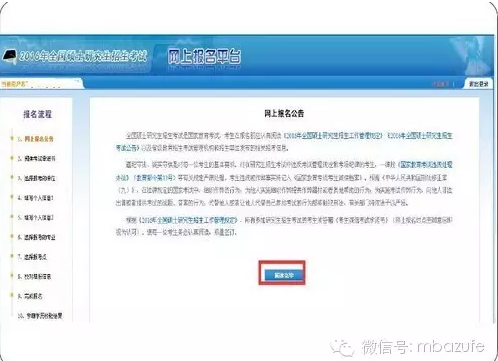
Task: Select step 9 完成报名
Action: (30, 296)
